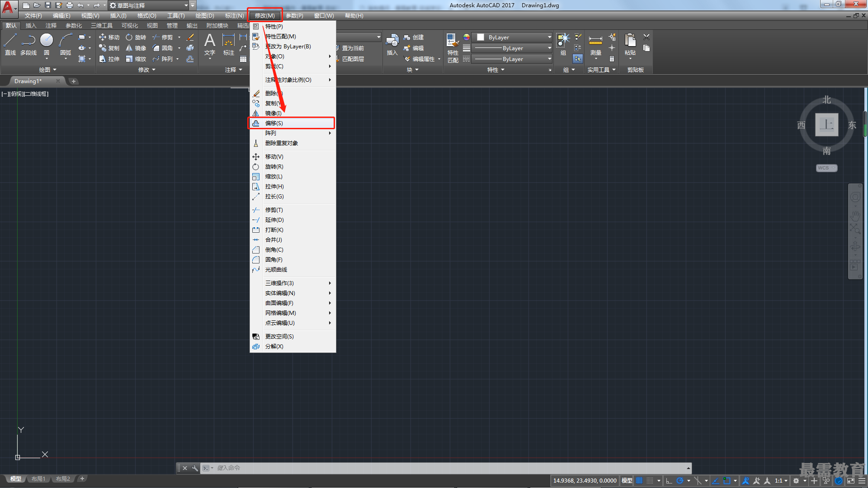Screen dimensions: 868x488
Task: Click the status bar customization menu icon
Action: pyautogui.click(x=862, y=481)
